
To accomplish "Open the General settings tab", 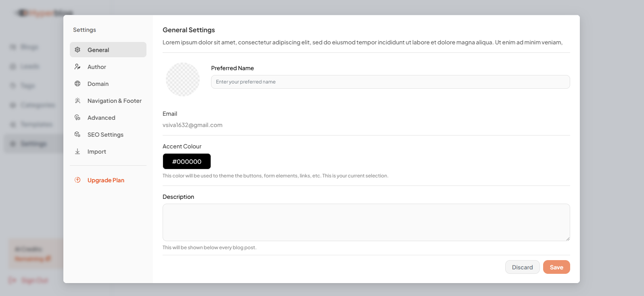I will click(x=108, y=50).
